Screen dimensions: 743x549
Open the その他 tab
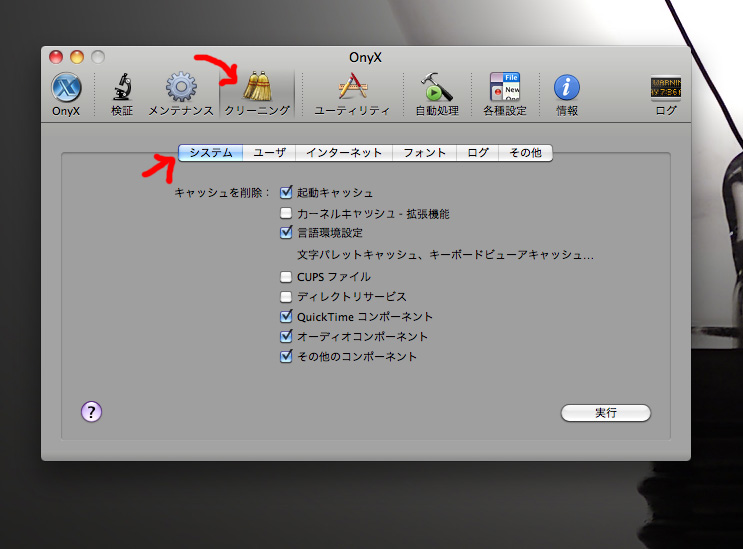526,153
